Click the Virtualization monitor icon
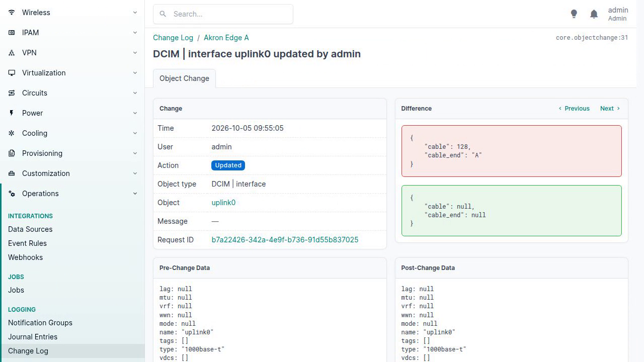Viewport: 644px width, 362px height. [x=12, y=73]
